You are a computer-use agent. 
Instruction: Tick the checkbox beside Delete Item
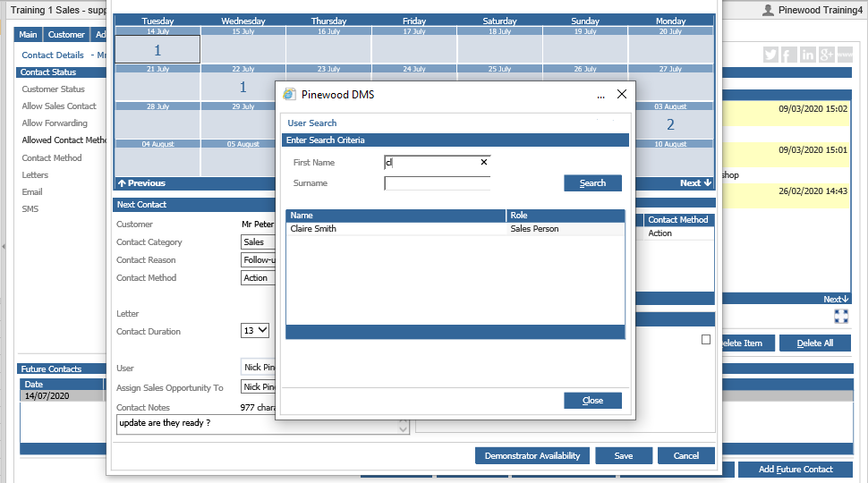[x=706, y=340]
